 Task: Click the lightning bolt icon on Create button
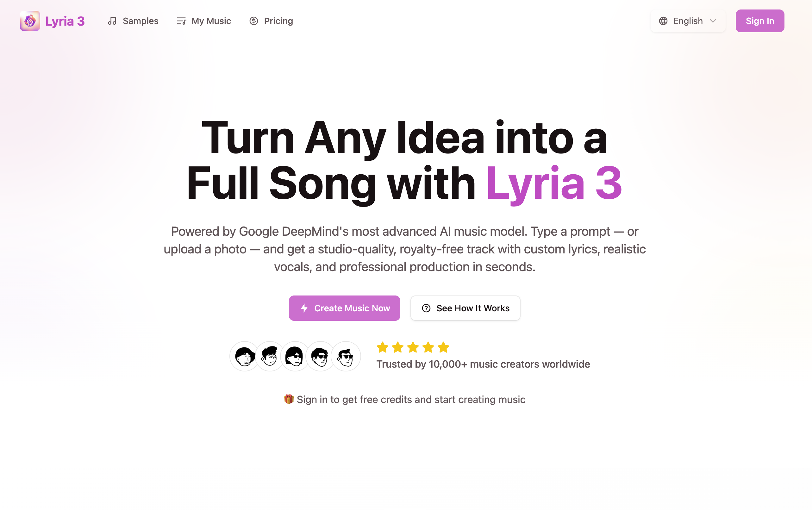304,308
